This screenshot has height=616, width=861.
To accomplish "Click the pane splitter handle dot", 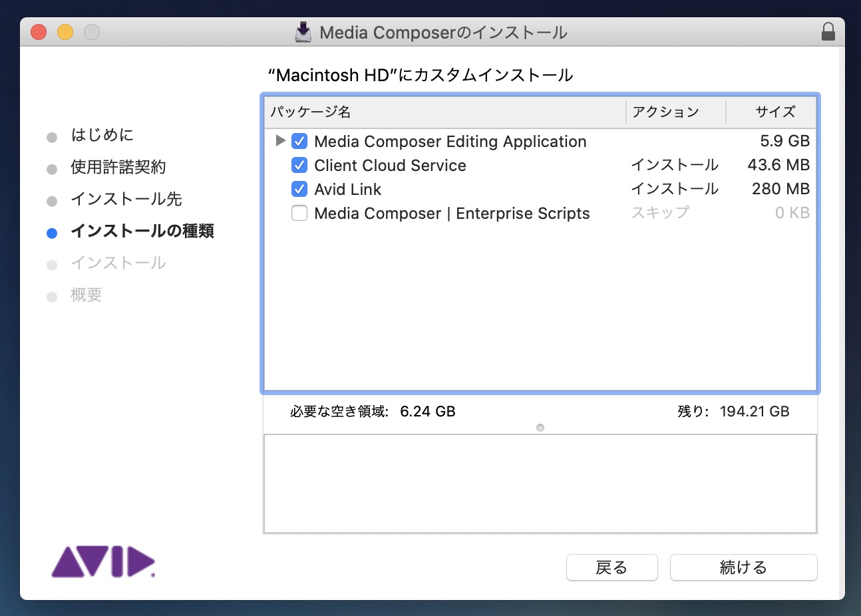I will point(540,428).
